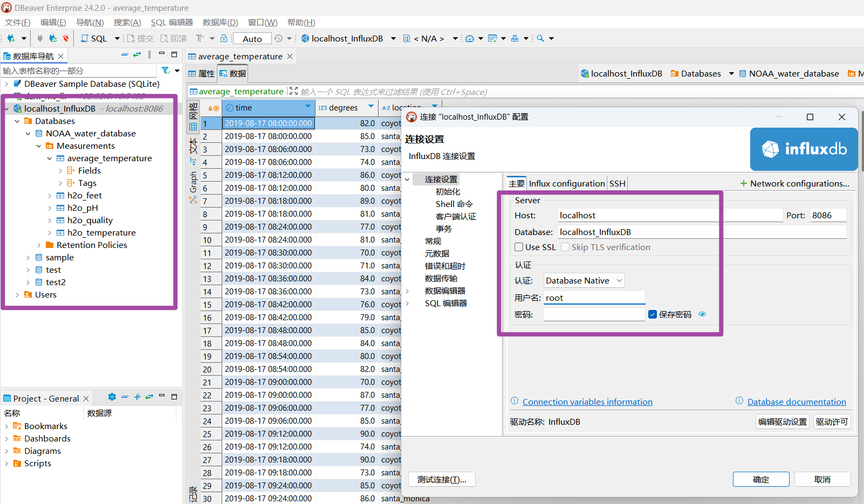Click Project panel settings gear icon
Viewport: 864px width, 504px height.
(112, 397)
